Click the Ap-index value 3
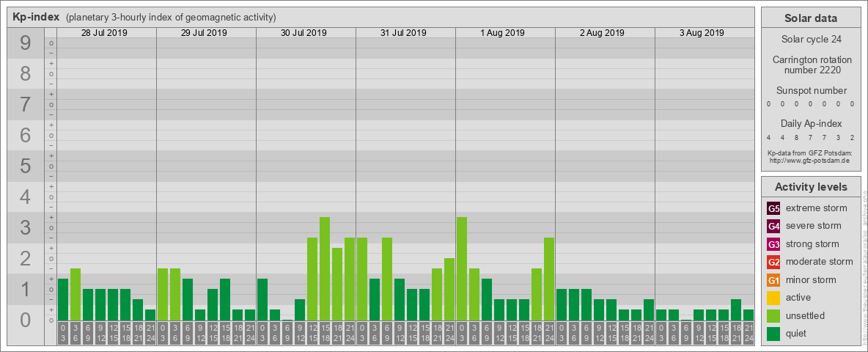868x352 pixels. coord(839,137)
